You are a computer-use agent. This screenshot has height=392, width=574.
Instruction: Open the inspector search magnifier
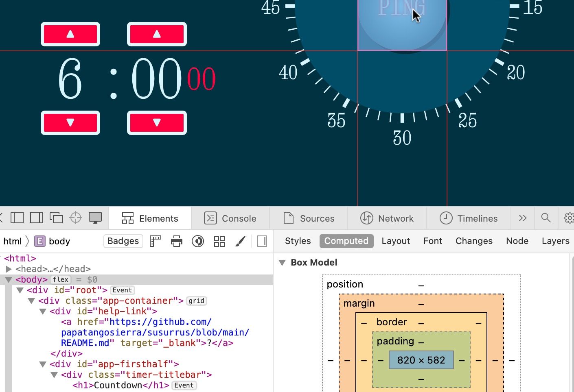click(x=546, y=218)
